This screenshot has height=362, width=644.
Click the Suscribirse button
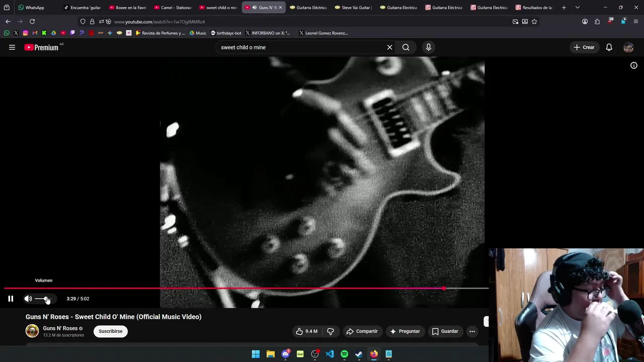(x=111, y=331)
